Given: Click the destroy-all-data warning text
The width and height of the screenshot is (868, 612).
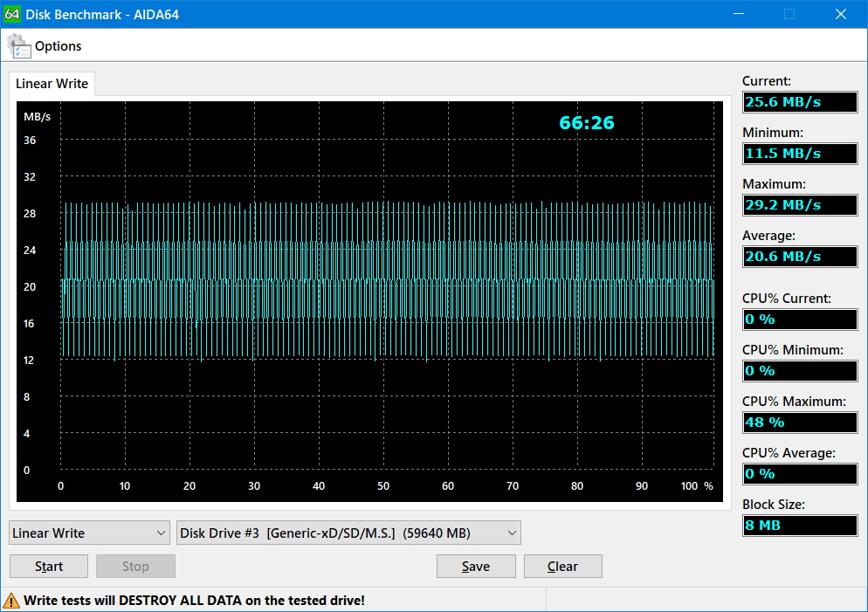Looking at the screenshot, I should (195, 601).
